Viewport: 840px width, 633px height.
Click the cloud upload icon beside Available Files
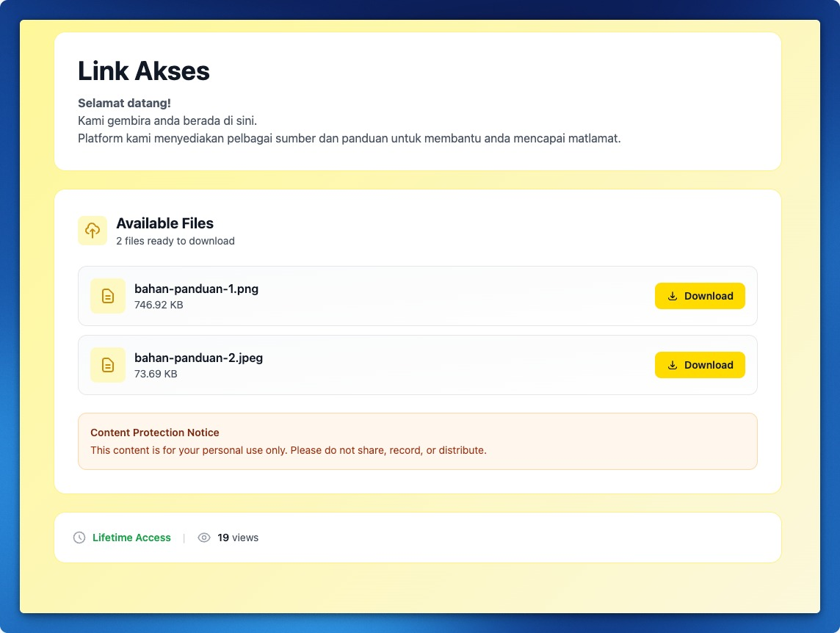[x=93, y=231]
